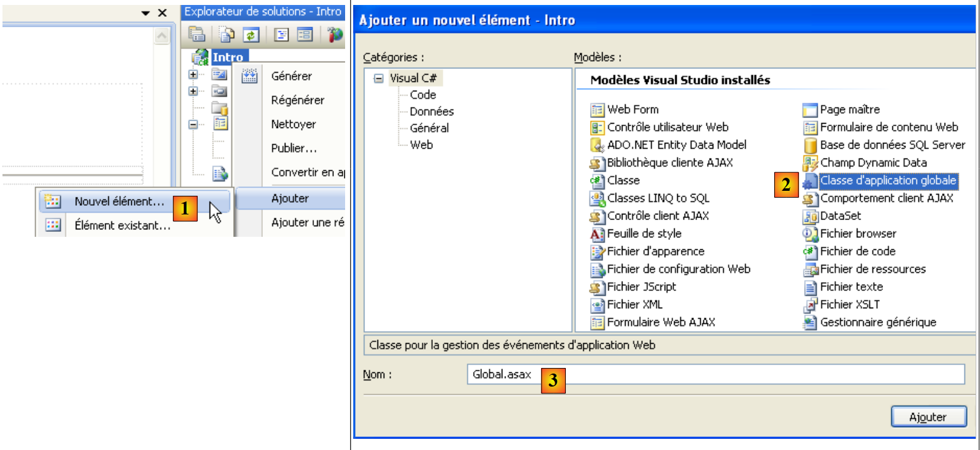Viewport: 980px width, 450px height.
Task: Select Classes LINQ to SQL template
Action: 657,198
